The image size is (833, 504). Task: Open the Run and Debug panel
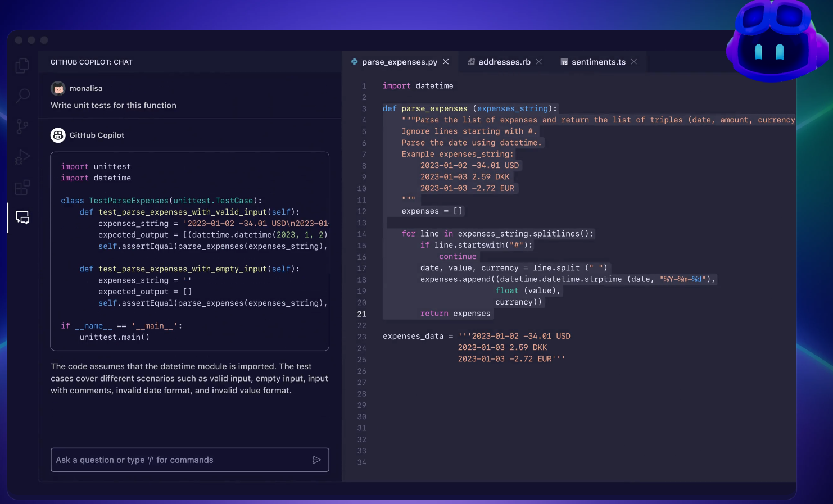coord(22,157)
